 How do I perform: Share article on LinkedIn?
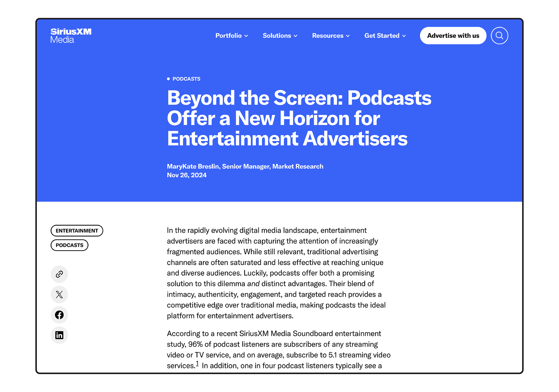click(x=59, y=335)
